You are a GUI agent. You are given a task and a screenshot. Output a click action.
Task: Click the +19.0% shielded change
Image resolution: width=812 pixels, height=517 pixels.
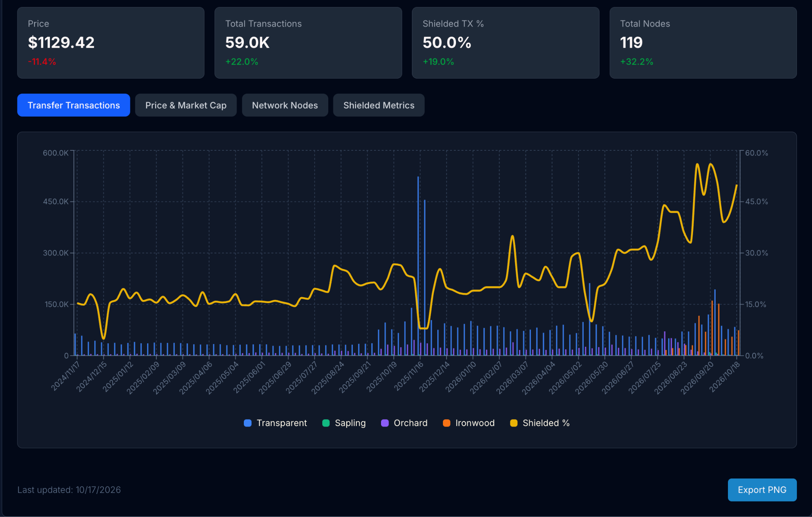[438, 62]
